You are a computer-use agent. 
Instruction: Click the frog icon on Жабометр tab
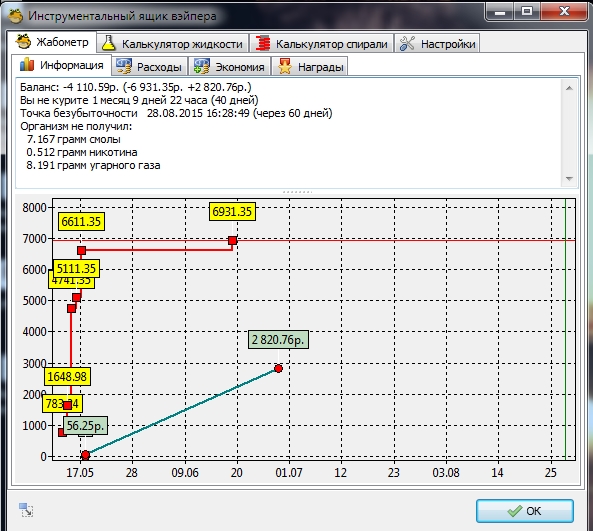click(x=23, y=42)
